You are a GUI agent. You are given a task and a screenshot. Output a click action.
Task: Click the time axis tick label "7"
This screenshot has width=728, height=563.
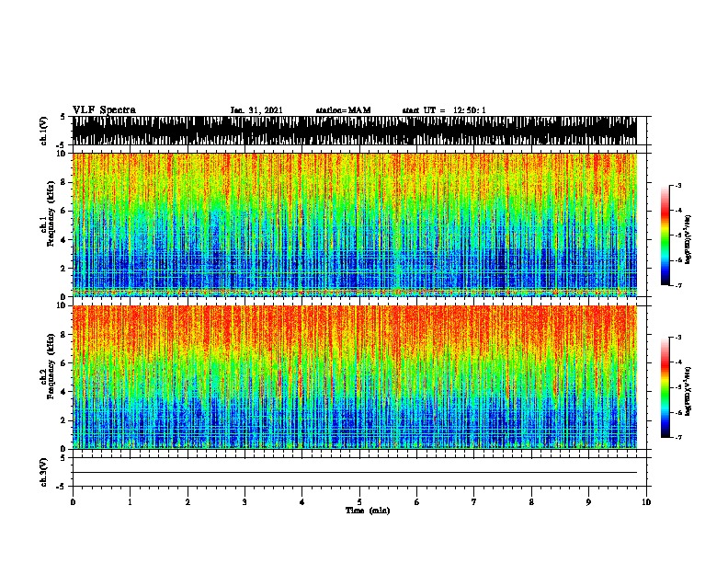(474, 502)
